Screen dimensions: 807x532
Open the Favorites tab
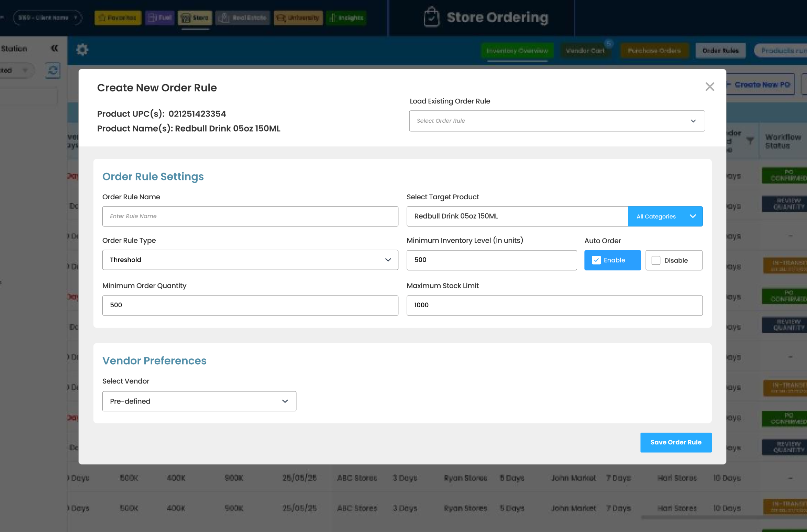pos(118,18)
